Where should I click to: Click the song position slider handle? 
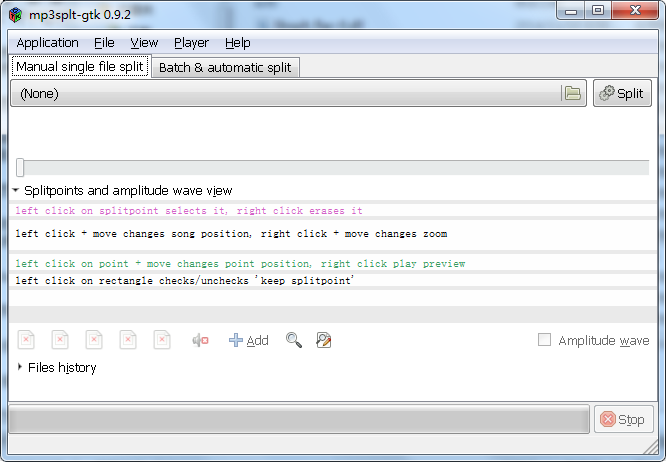coord(20,167)
